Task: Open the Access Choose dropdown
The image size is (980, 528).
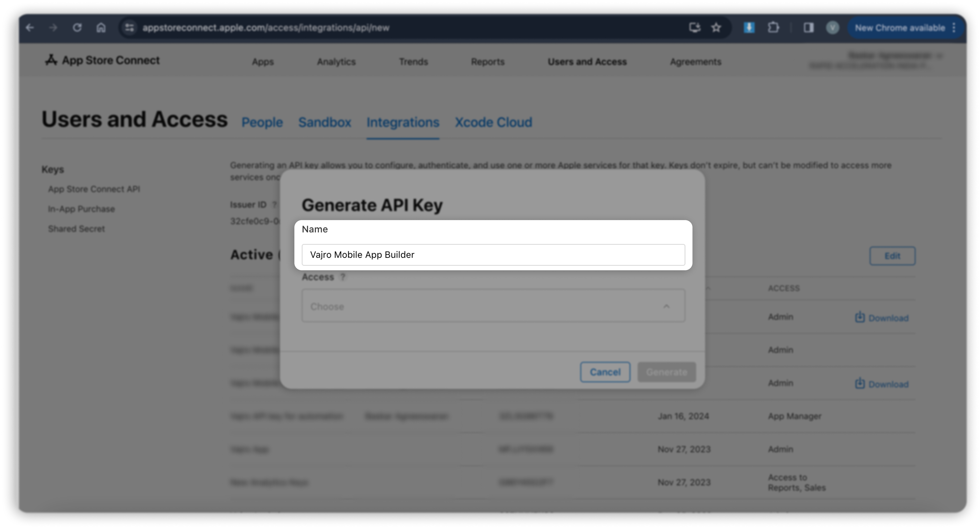Action: (493, 306)
